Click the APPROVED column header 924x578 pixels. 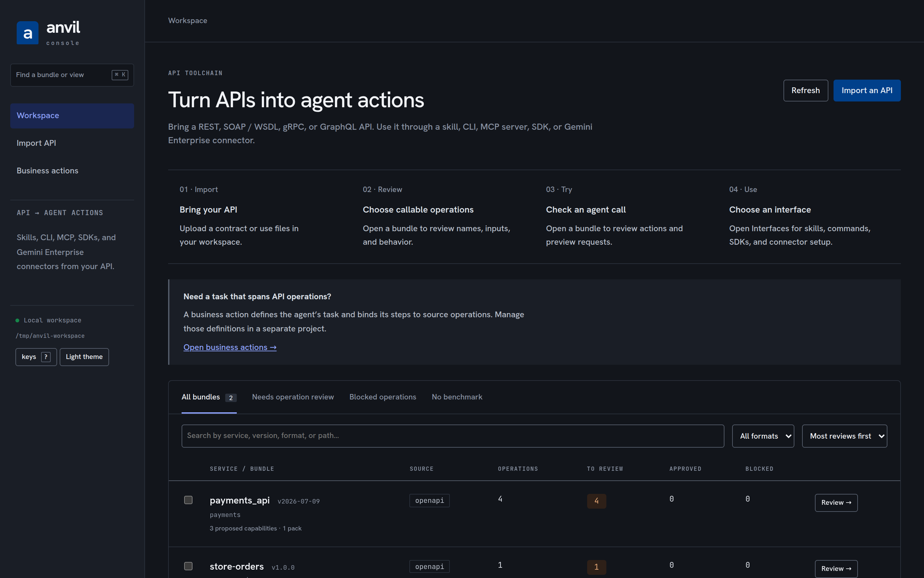pyautogui.click(x=685, y=469)
